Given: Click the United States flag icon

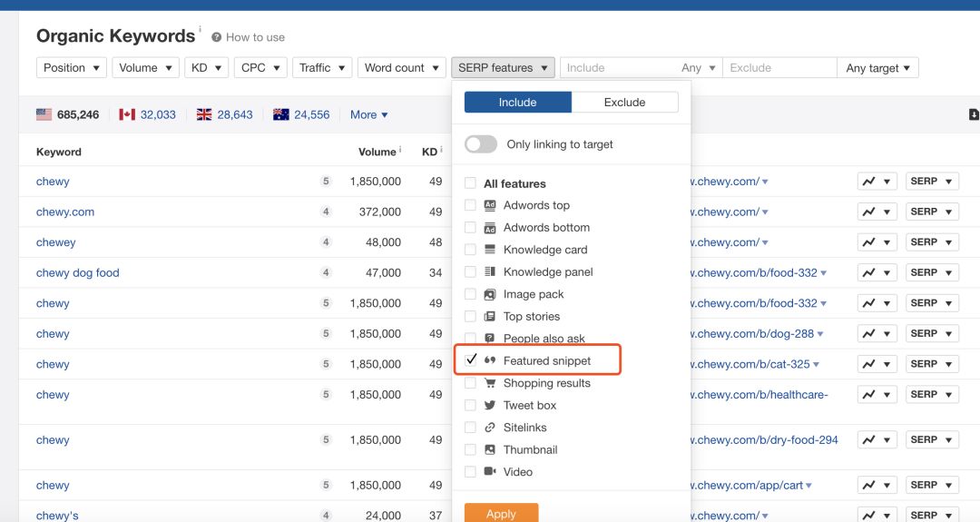Looking at the screenshot, I should point(44,114).
